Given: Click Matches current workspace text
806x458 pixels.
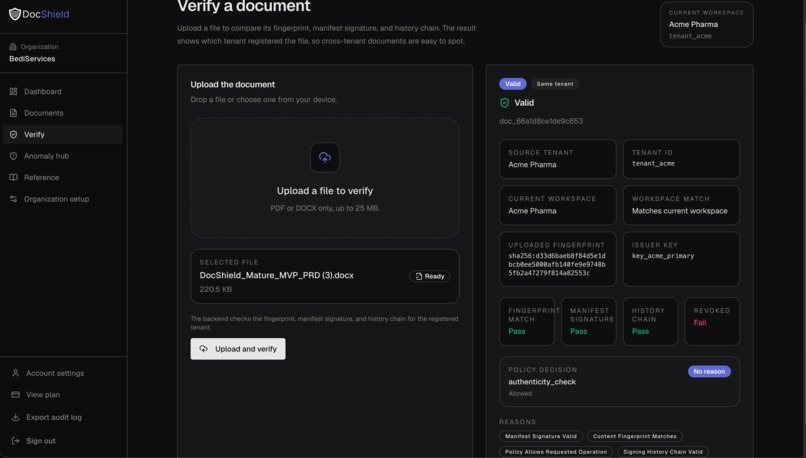Looking at the screenshot, I should (680, 211).
